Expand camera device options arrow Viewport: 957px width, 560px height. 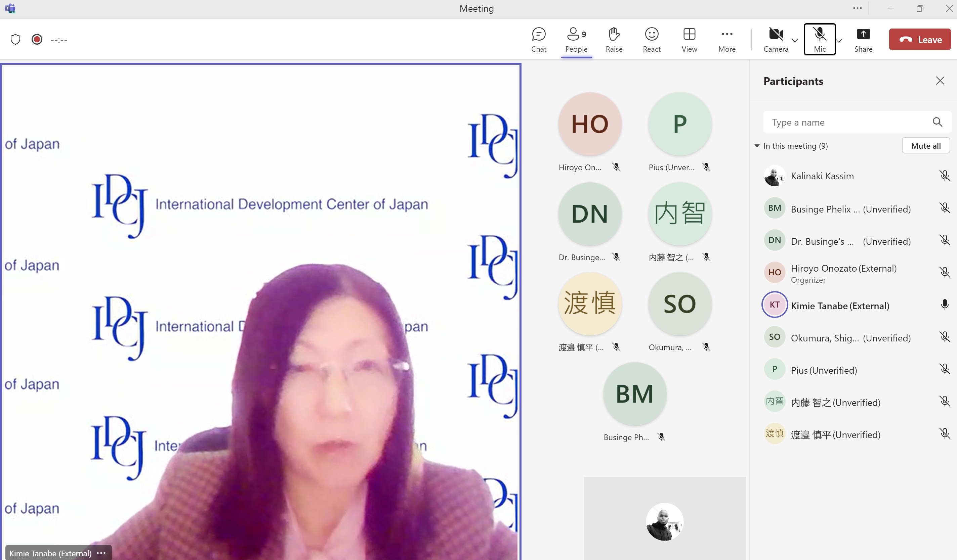(x=795, y=41)
